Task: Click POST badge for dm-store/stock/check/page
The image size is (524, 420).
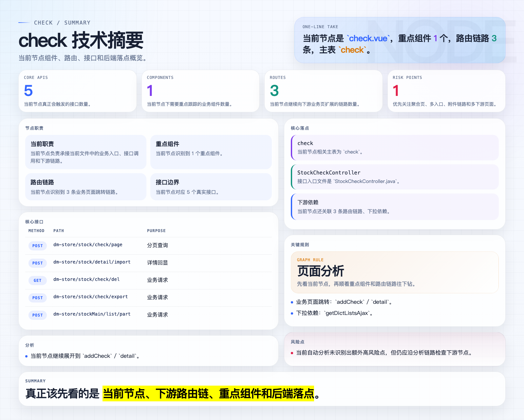Action: [x=38, y=246]
